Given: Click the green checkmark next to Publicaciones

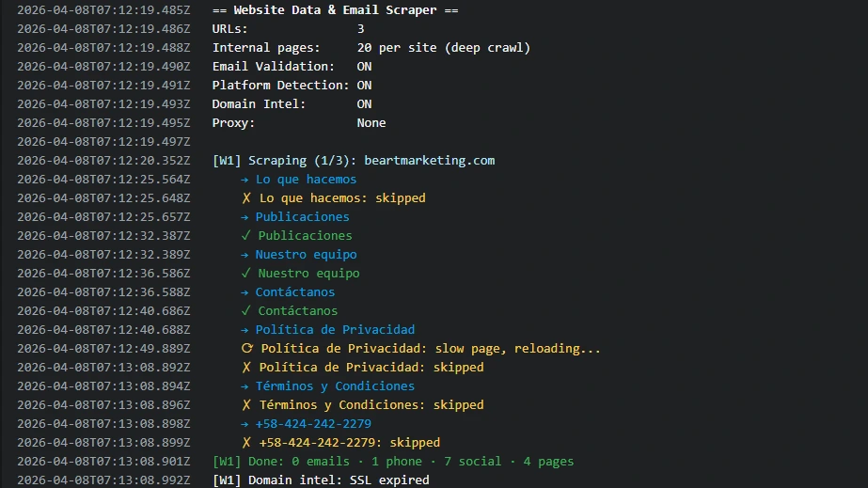Looking at the screenshot, I should [x=245, y=236].
